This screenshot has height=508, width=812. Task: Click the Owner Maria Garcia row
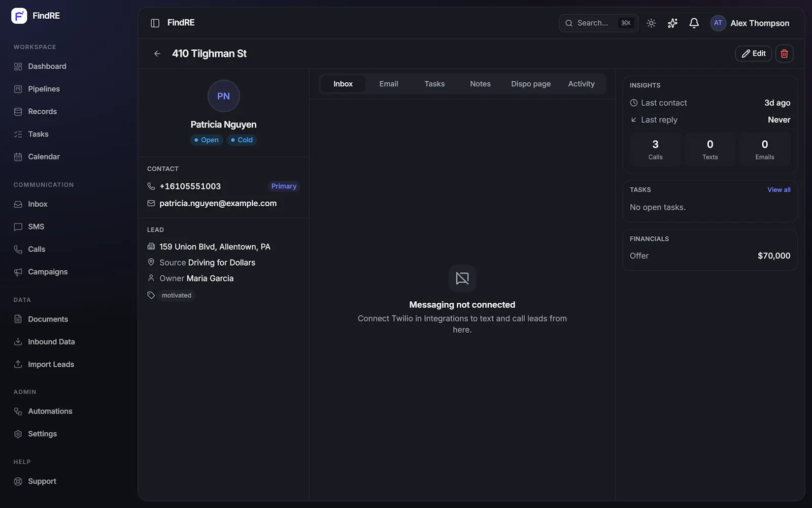(x=191, y=278)
